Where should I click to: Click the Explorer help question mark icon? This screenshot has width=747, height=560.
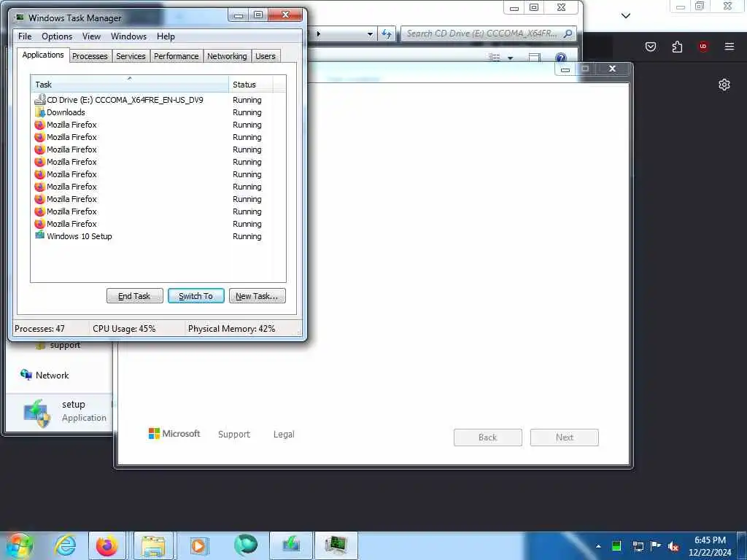click(561, 58)
